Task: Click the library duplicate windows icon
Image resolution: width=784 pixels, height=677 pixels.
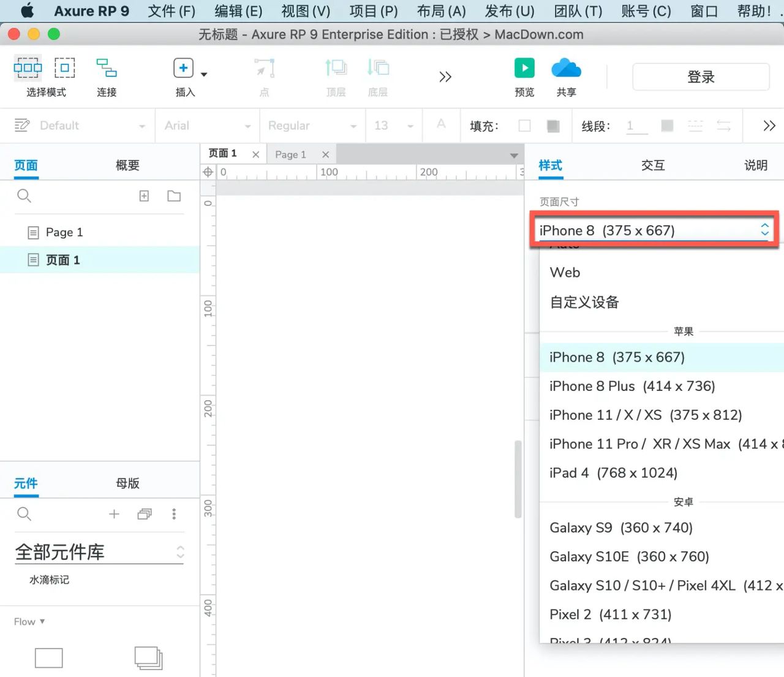Action: click(x=145, y=514)
